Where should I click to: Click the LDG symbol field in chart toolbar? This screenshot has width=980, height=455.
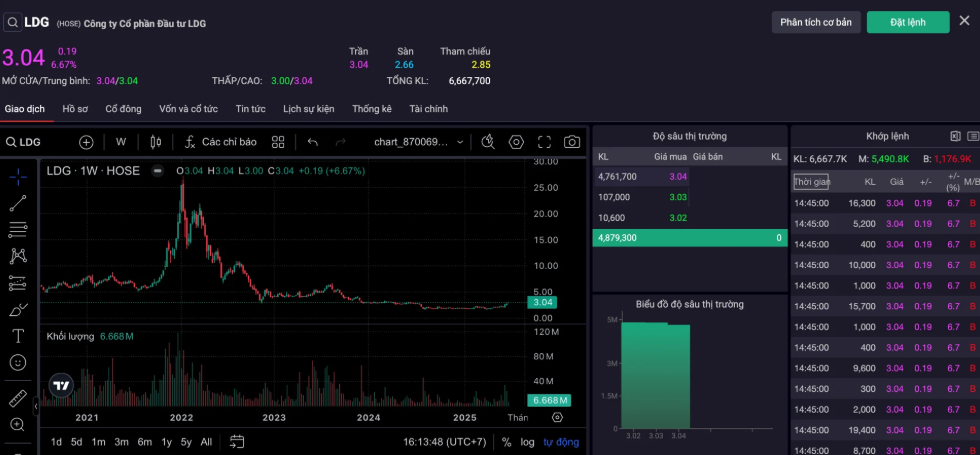(x=24, y=142)
